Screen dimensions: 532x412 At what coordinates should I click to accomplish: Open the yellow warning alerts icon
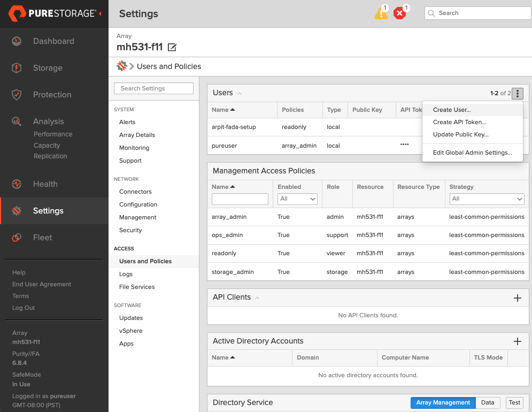381,13
